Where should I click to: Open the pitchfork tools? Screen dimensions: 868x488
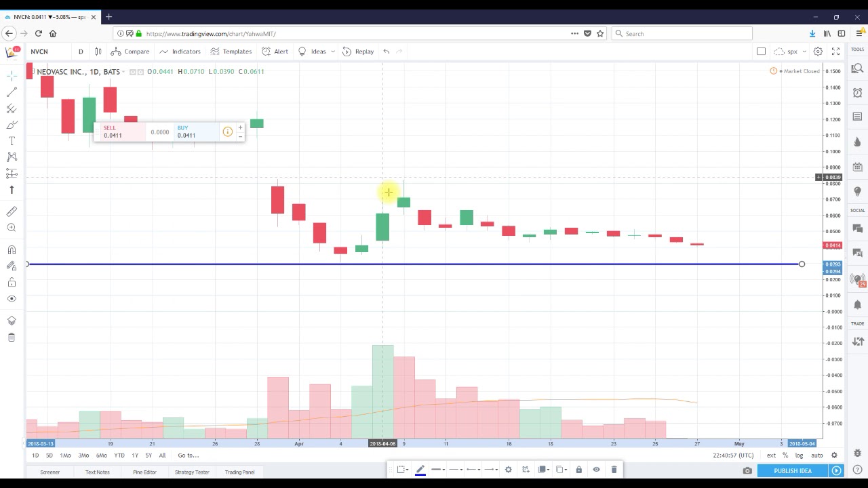12,108
